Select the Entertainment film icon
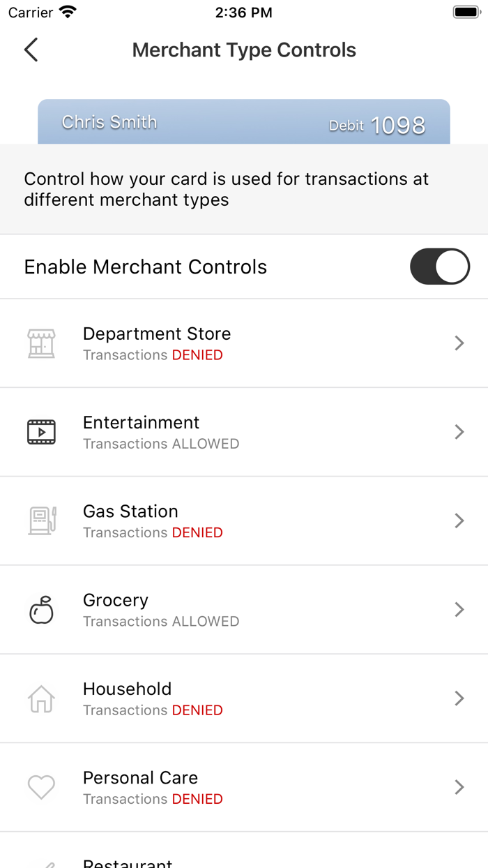The height and width of the screenshot is (868, 488). tap(41, 431)
